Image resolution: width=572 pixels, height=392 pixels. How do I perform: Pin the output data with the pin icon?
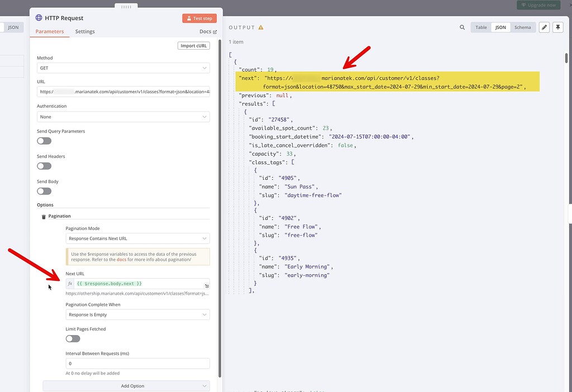tap(558, 27)
